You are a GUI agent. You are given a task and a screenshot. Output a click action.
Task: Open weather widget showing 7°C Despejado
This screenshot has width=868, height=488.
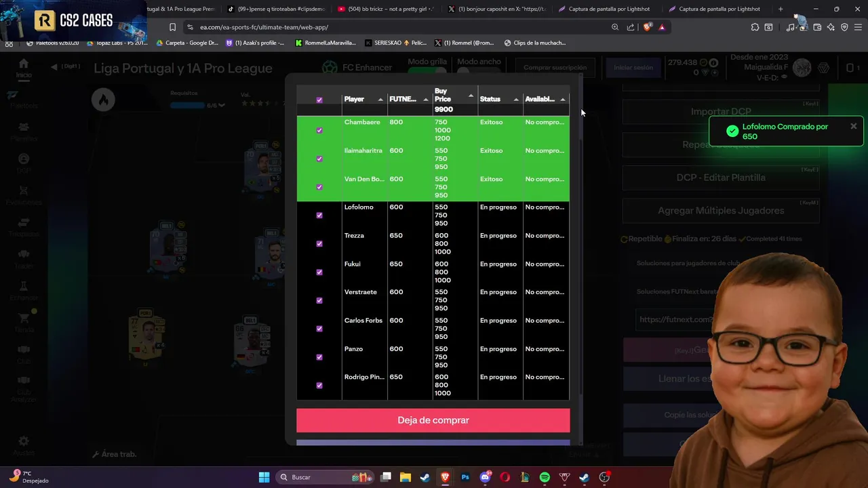pos(31,476)
